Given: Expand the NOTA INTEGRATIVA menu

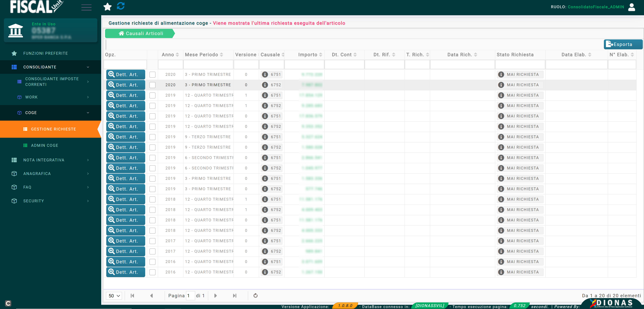Looking at the screenshot, I should (88, 160).
